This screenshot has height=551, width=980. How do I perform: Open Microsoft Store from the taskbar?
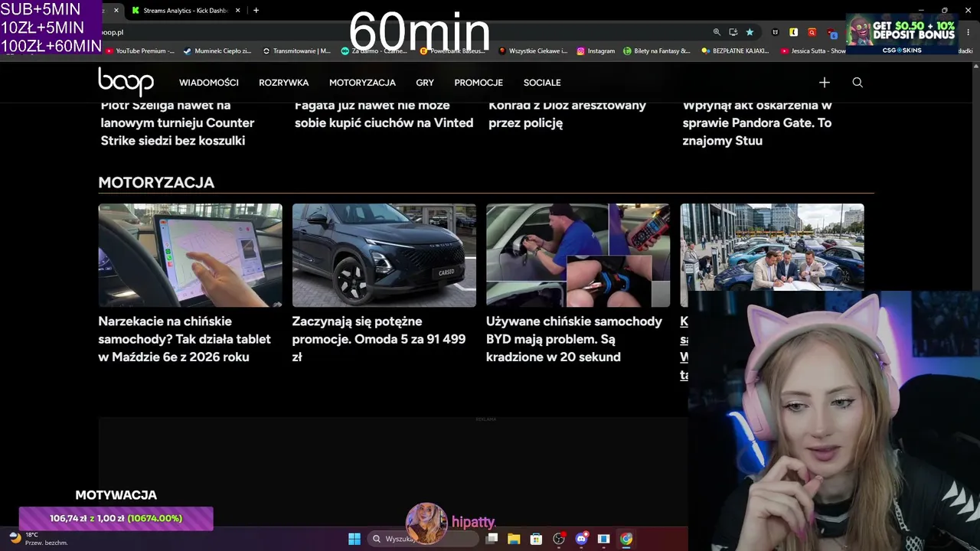tap(536, 539)
